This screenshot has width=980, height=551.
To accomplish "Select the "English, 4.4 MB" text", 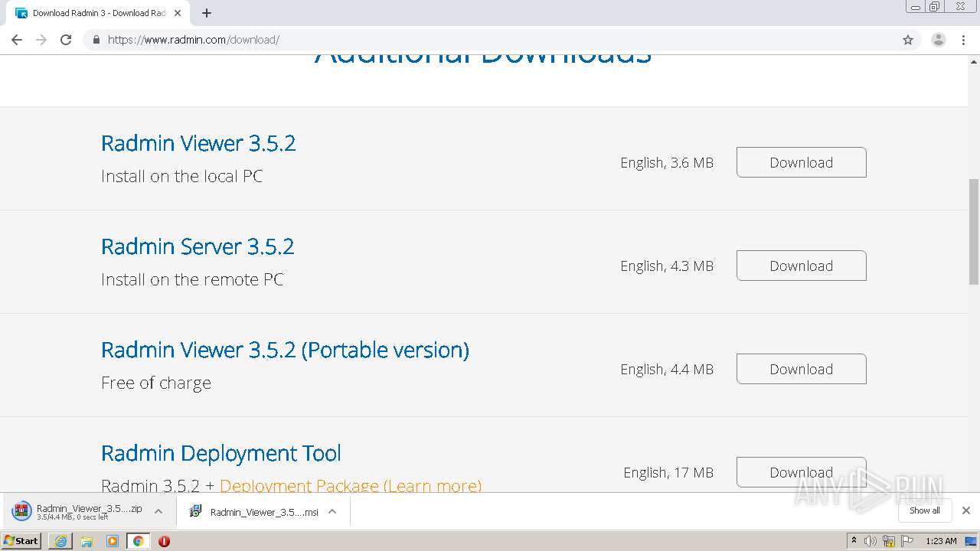I will tap(667, 370).
